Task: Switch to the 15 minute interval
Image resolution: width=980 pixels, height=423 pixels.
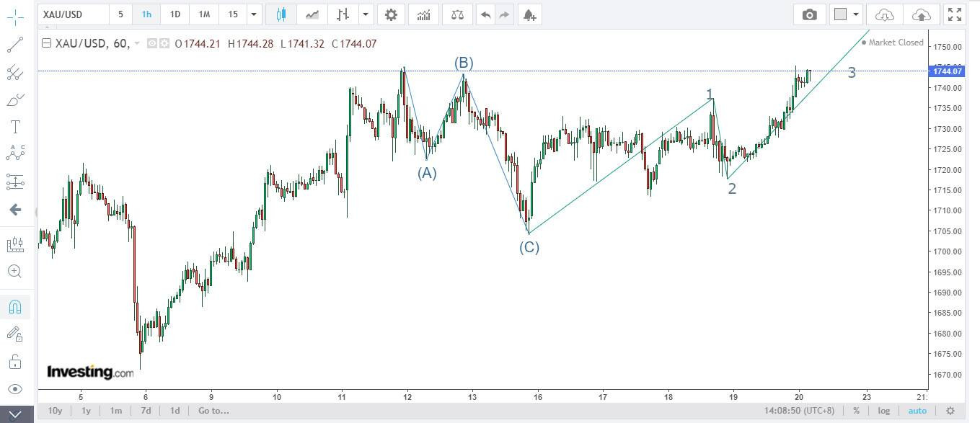Action: [232, 14]
